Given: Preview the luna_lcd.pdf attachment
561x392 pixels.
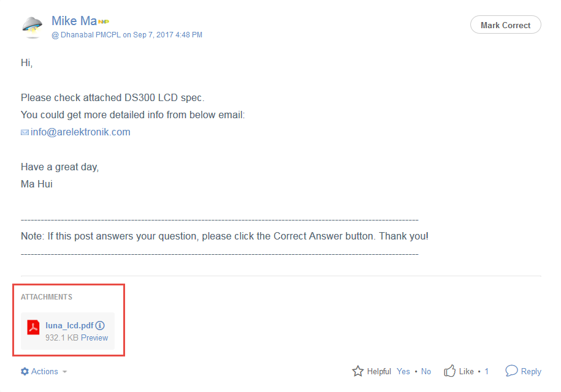Looking at the screenshot, I should [94, 337].
